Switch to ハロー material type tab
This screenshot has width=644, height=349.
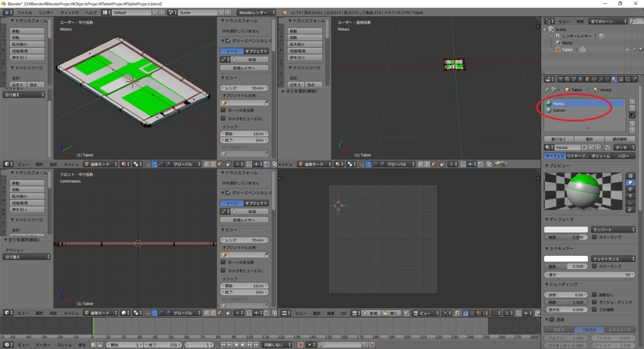tap(624, 156)
